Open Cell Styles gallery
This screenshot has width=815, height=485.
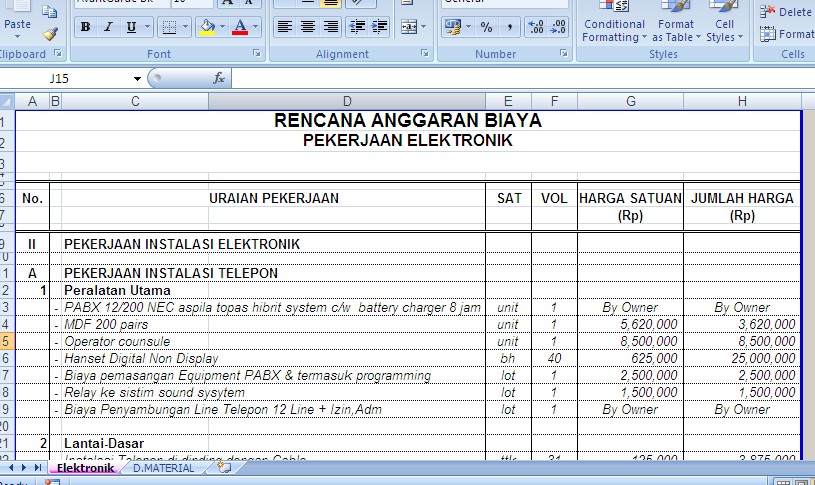[724, 23]
